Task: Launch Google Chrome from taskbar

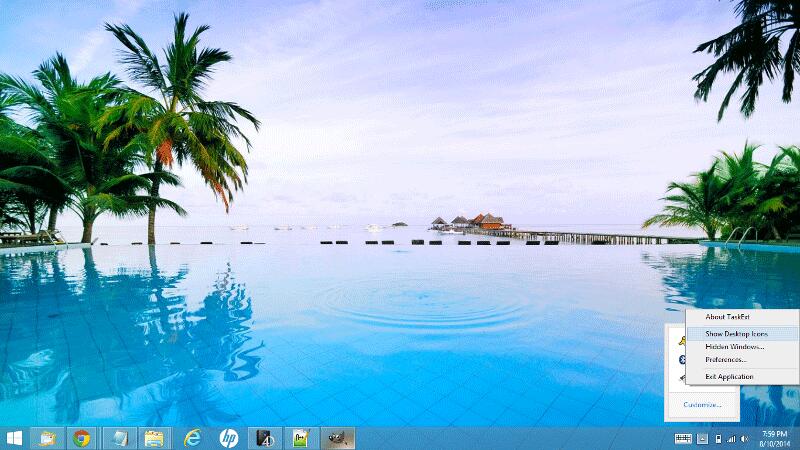Action: click(82, 438)
